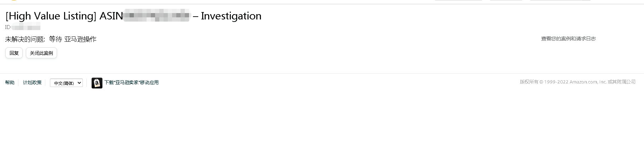This screenshot has height=168, width=644.
Task: Follow 下载"亚马逊卖家"移动应用 download link
Action: click(x=131, y=82)
